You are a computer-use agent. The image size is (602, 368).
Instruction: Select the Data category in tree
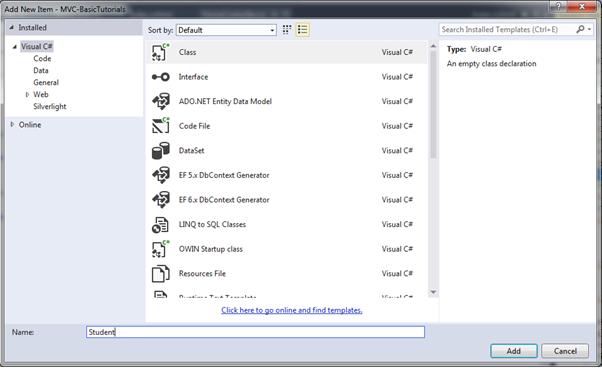(x=41, y=71)
